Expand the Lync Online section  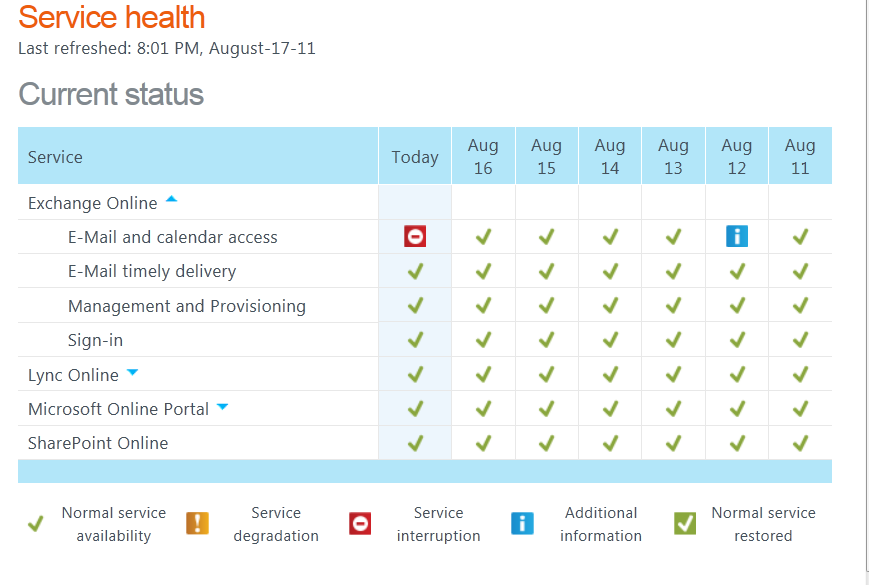click(x=133, y=373)
